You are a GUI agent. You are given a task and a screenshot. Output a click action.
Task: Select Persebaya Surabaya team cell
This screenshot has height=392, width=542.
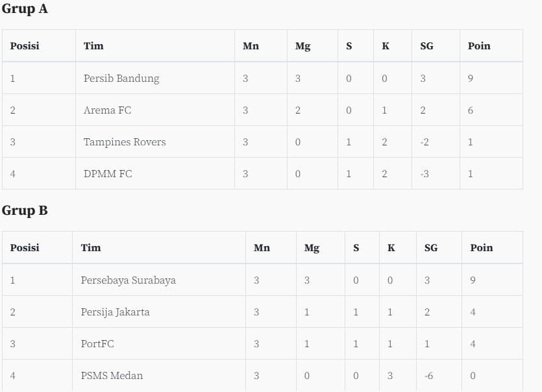[158, 280]
